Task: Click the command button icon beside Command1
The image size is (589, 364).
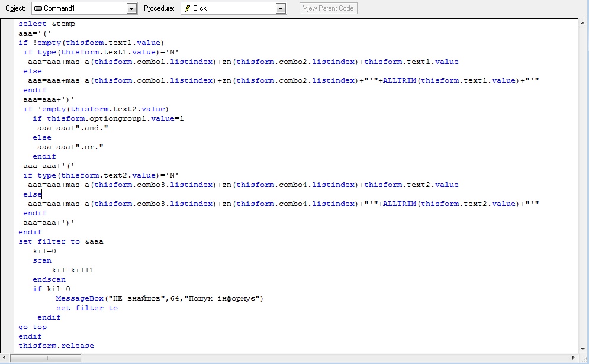Action: (x=38, y=8)
